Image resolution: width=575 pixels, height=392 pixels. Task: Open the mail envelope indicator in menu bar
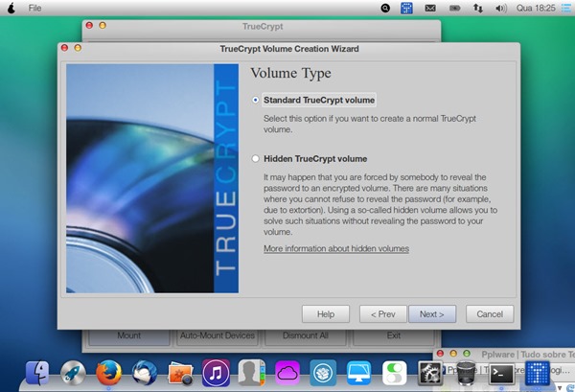(x=430, y=8)
